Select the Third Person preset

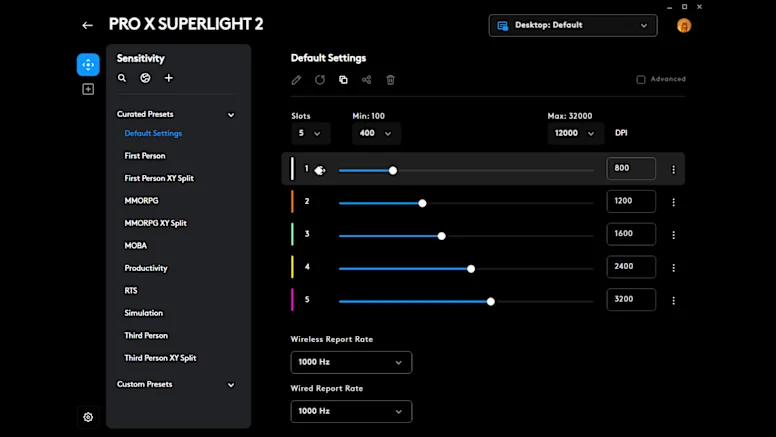(146, 336)
